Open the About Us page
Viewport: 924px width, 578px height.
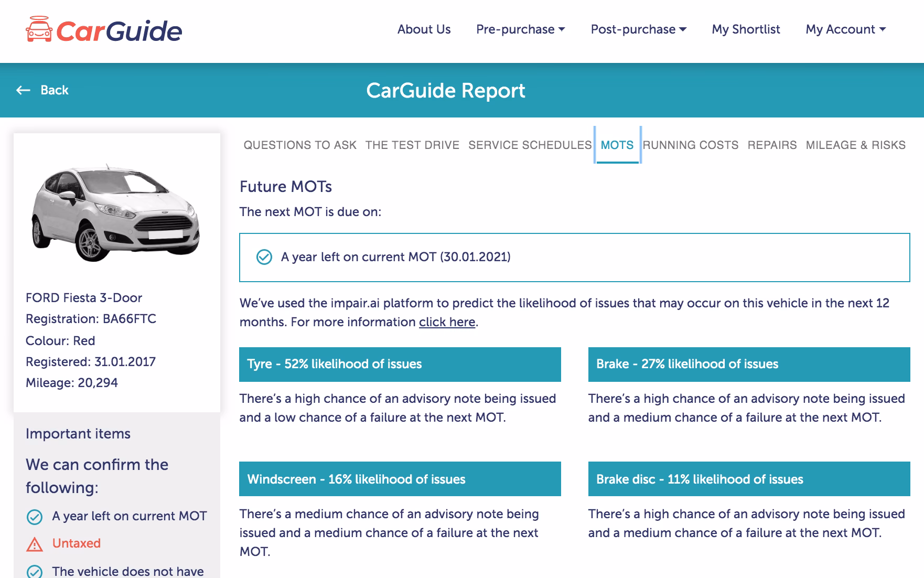424,29
